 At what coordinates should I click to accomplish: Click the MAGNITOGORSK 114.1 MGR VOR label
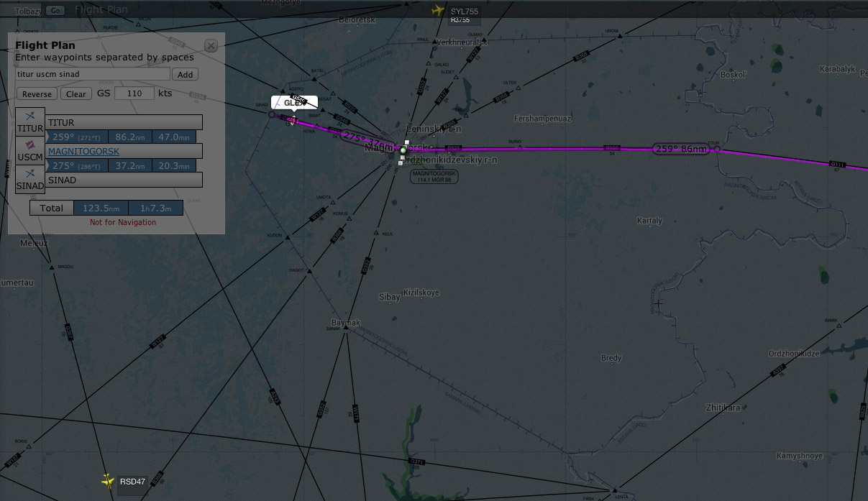point(434,176)
